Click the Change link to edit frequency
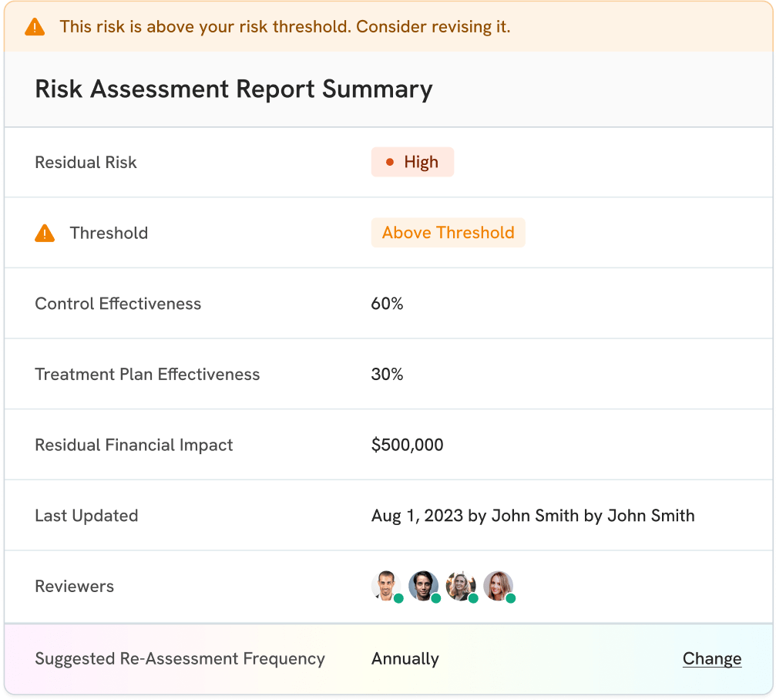 tap(711, 658)
